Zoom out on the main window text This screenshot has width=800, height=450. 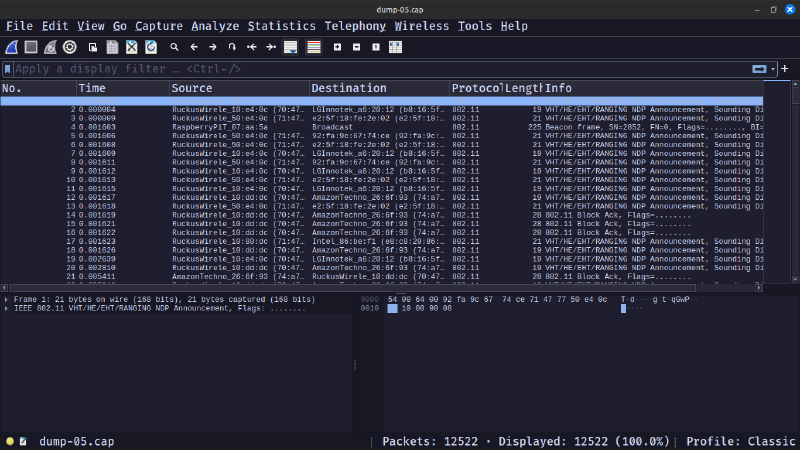tap(357, 47)
